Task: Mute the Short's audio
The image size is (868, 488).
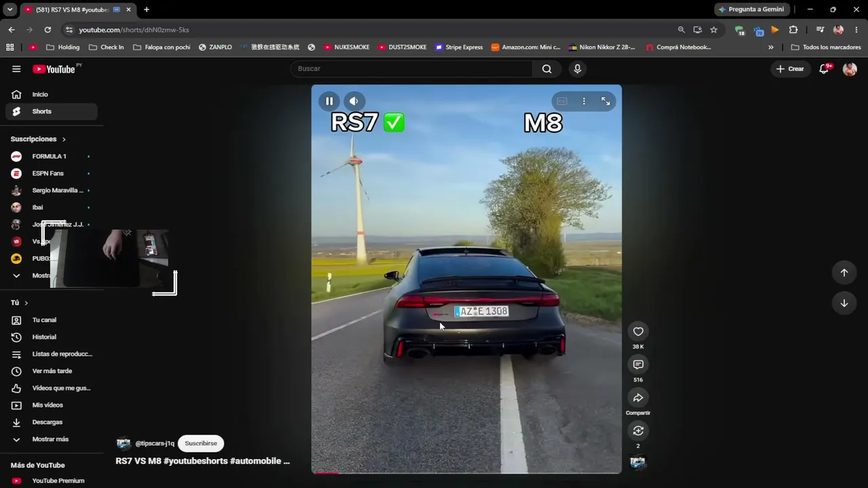Action: (x=353, y=101)
